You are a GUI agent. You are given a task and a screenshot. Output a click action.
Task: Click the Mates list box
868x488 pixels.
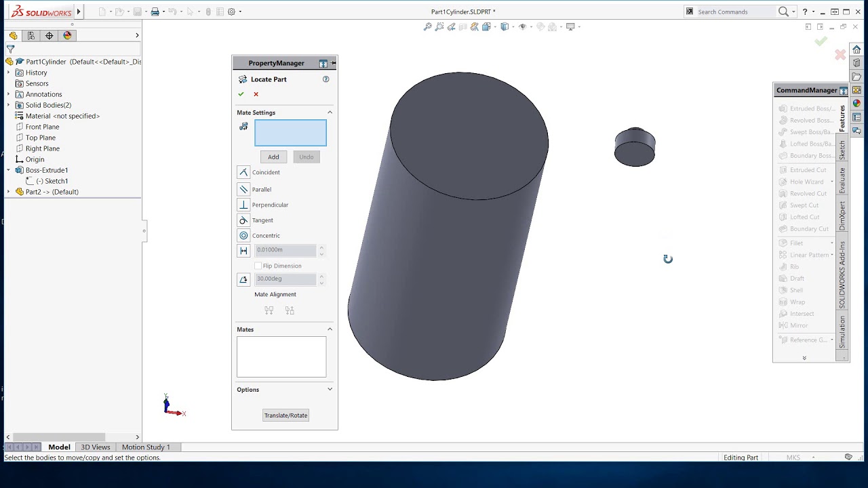[281, 357]
